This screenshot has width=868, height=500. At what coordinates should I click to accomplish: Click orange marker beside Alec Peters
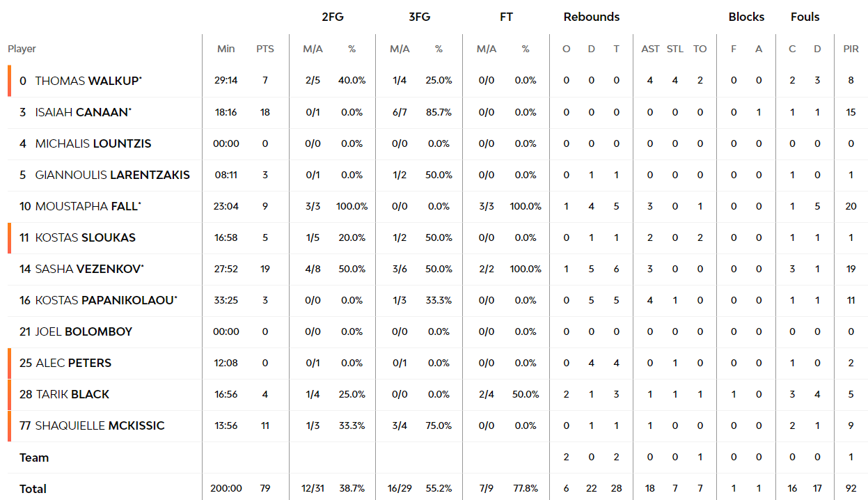click(10, 363)
